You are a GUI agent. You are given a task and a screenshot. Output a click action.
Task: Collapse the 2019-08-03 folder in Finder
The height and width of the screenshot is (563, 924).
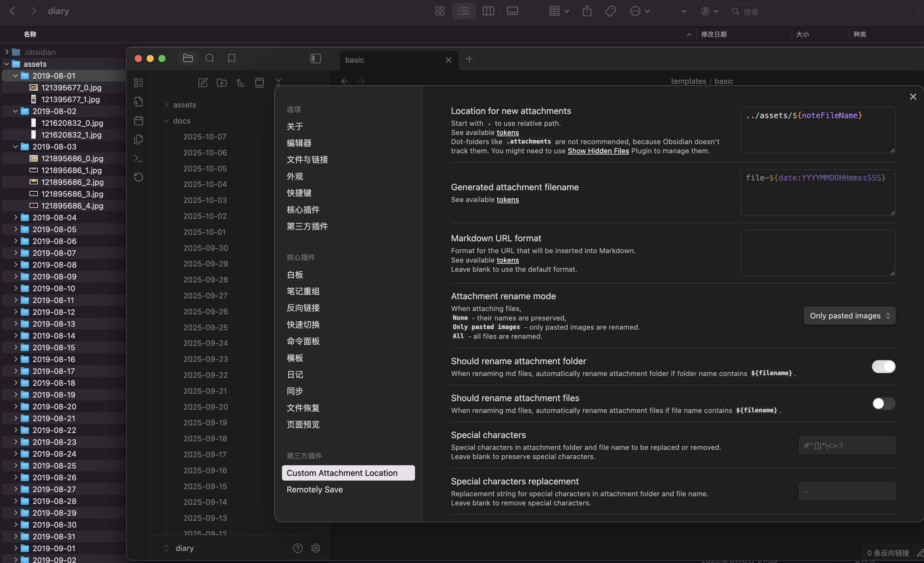[x=15, y=147]
